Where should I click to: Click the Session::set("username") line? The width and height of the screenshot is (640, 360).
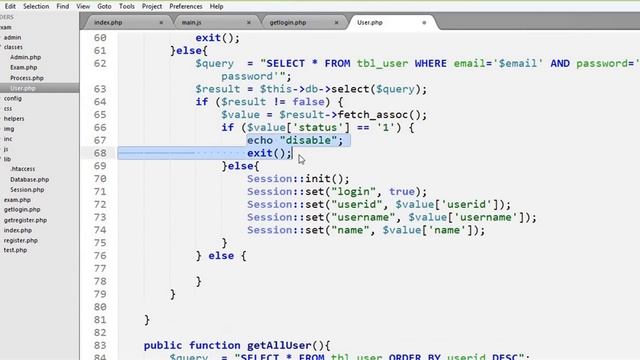(x=391, y=217)
